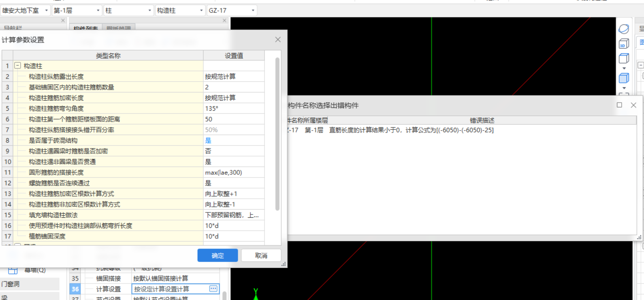Click value 50 for 构造柱第一个箍筋距楼板面的距离
The height and width of the screenshot is (300, 644).
[x=234, y=119]
